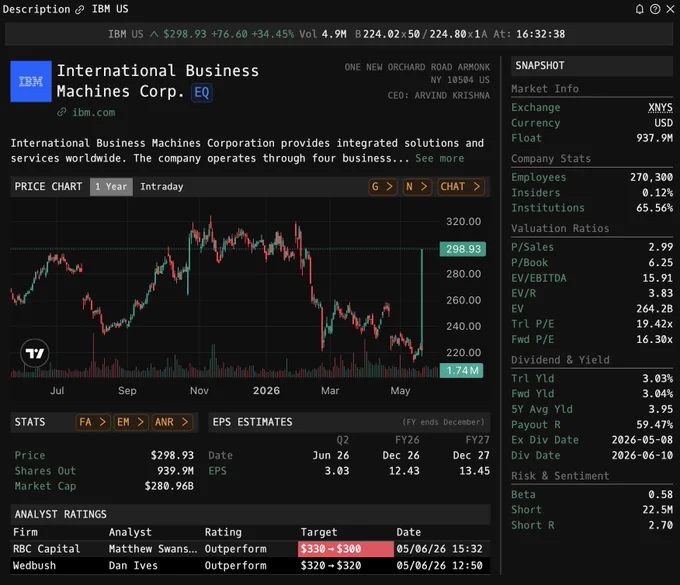This screenshot has width=680, height=585.
Task: Click the Div Date 2026-06-10 value
Action: coord(642,455)
